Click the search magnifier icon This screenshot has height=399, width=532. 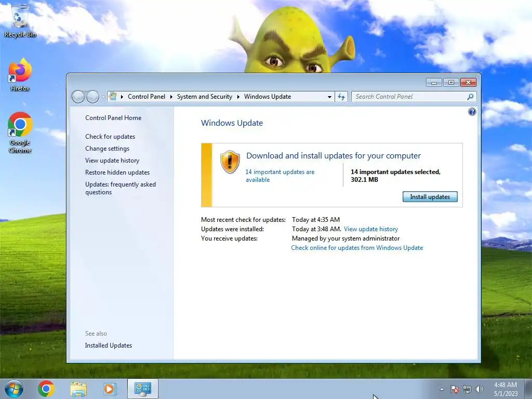coord(470,97)
